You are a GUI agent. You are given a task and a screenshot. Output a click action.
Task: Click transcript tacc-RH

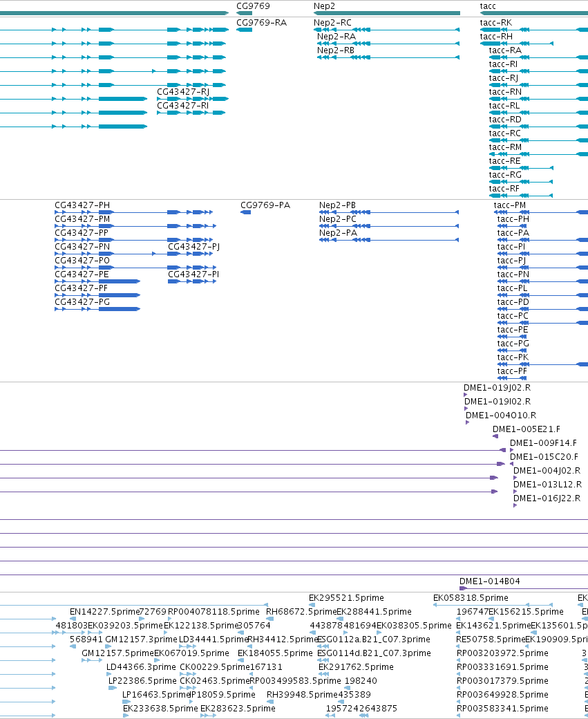click(x=496, y=36)
